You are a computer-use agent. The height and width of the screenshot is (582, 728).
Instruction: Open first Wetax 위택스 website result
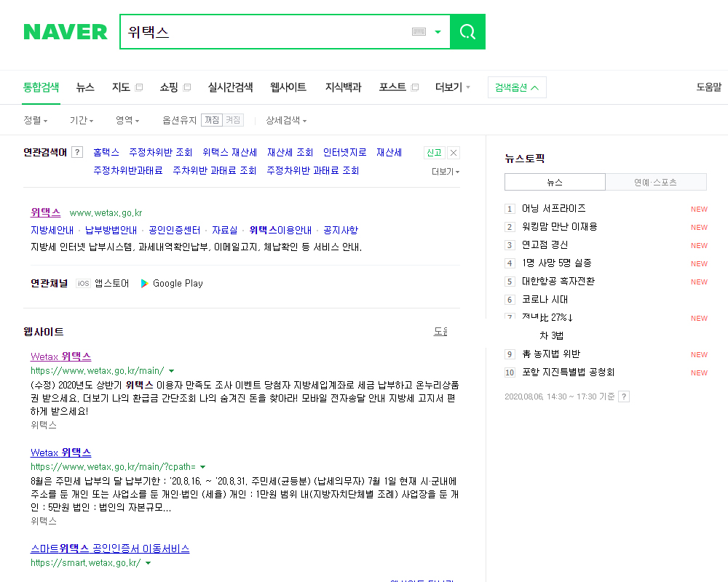click(61, 356)
